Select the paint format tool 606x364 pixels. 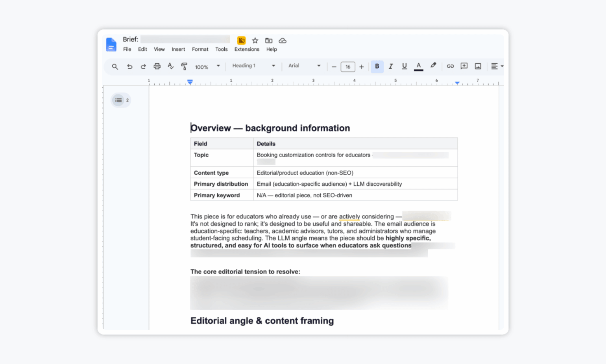184,66
